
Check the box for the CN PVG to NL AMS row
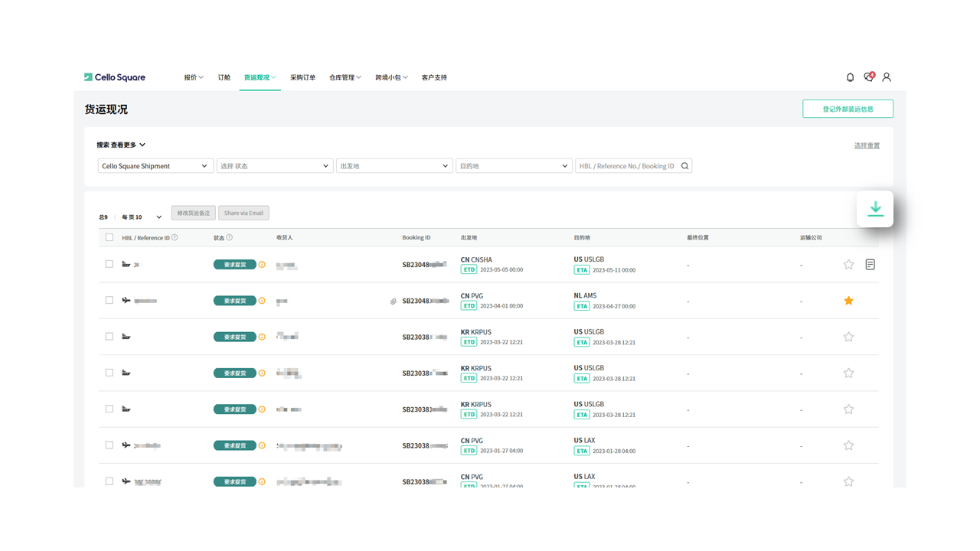[x=109, y=301]
